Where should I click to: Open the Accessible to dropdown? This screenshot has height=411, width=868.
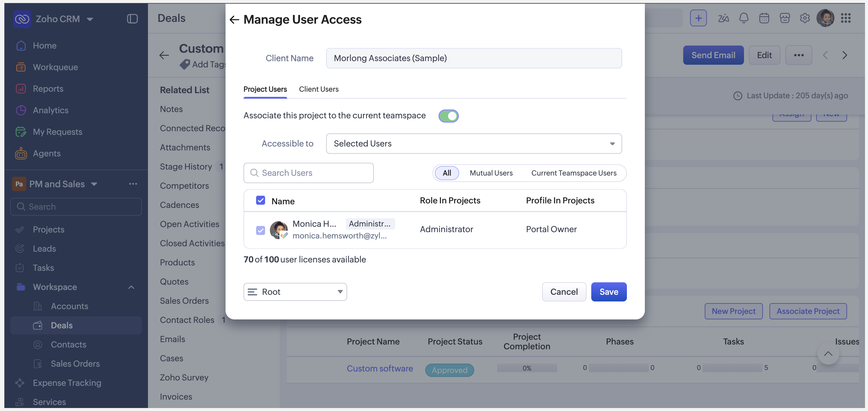474,143
